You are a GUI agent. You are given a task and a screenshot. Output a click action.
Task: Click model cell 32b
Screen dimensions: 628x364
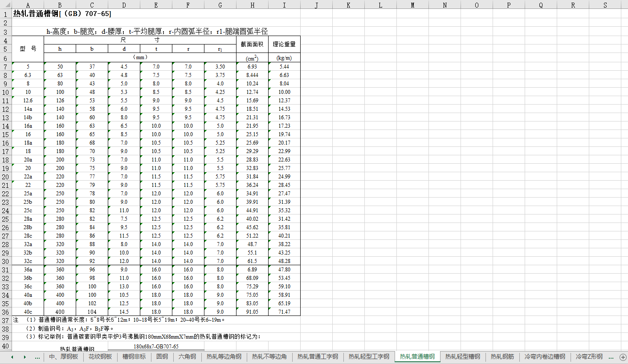[28, 253]
